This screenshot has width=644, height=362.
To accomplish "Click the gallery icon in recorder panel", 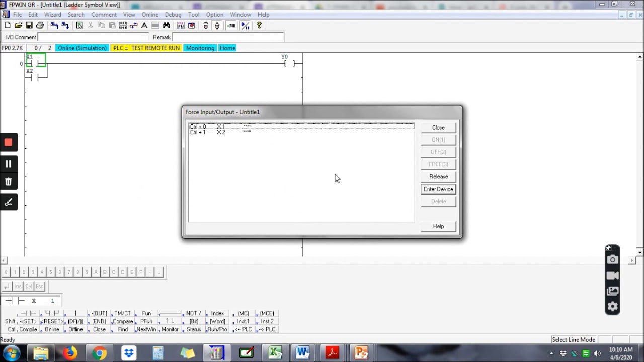I will [x=612, y=291].
